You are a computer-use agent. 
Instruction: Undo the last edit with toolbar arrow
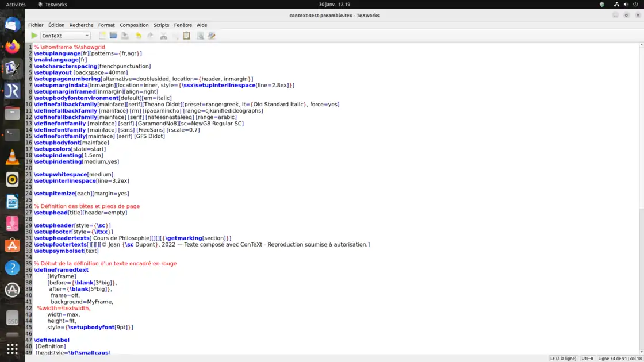138,36
